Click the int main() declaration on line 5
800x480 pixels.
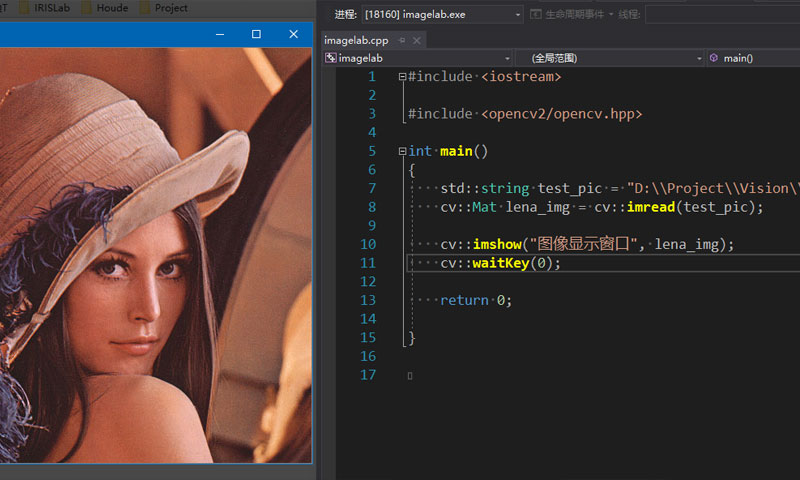pos(448,151)
